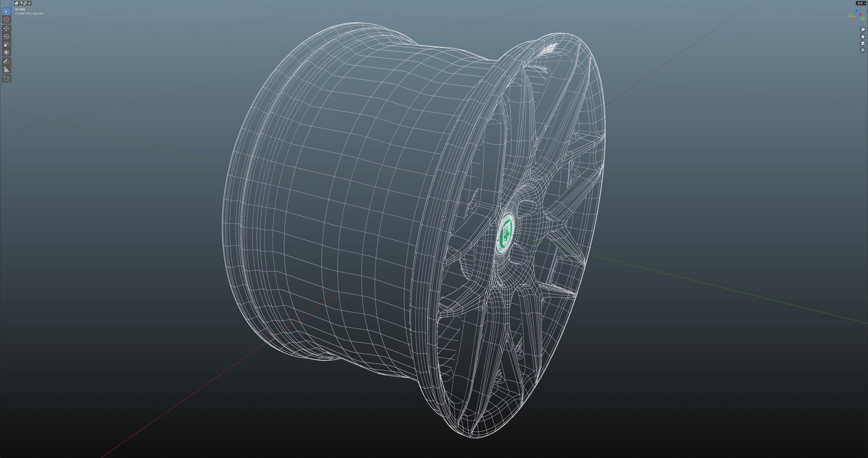Select the Annotate pencil tool
This screenshot has height=458, width=868.
pos(6,61)
